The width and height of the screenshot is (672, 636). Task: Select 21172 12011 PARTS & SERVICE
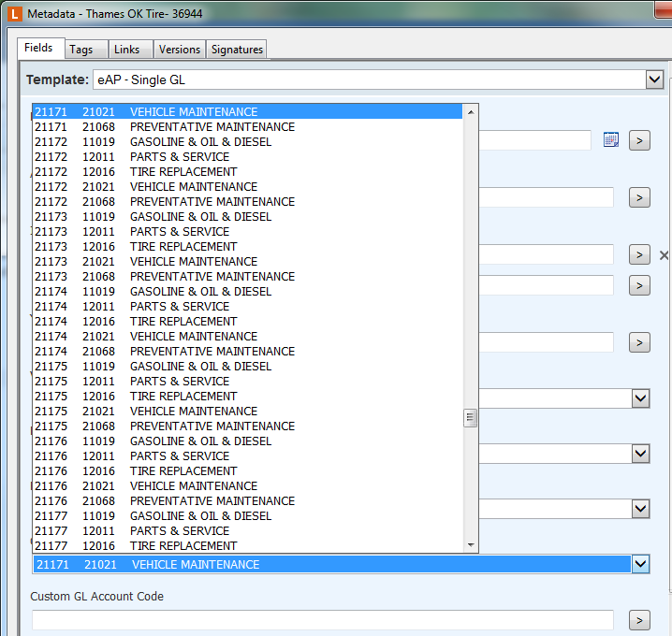click(x=248, y=157)
